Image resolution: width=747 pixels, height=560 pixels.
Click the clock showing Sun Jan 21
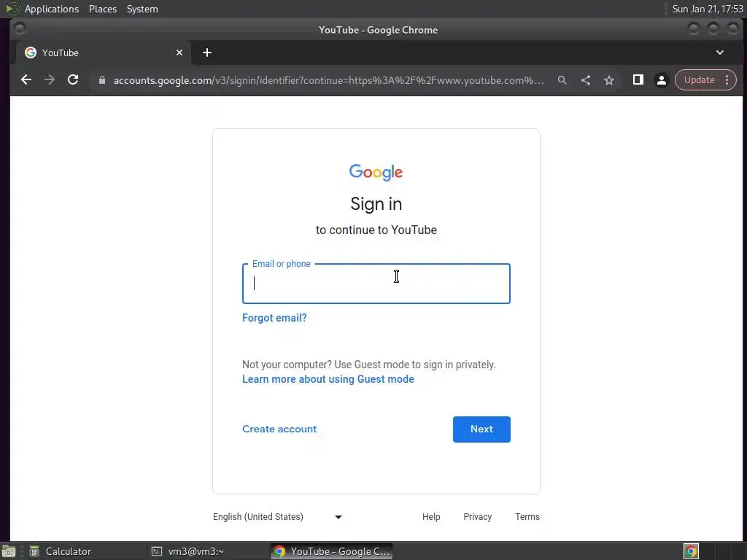[708, 9]
